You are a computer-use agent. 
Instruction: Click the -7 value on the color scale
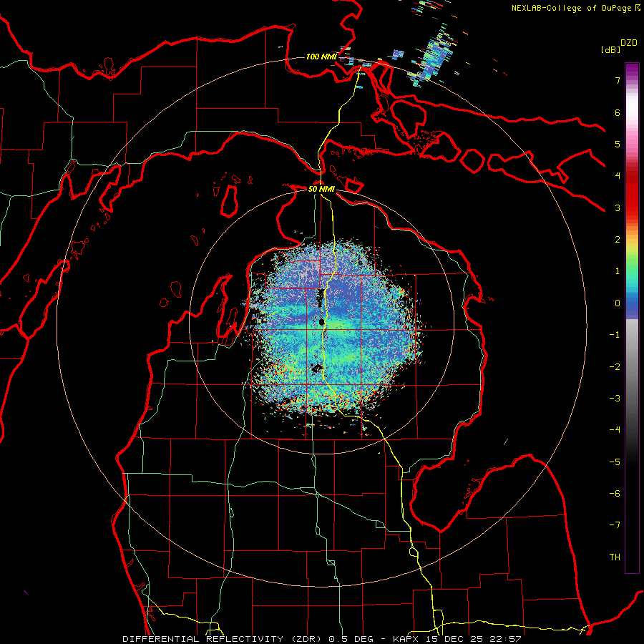[615, 525]
